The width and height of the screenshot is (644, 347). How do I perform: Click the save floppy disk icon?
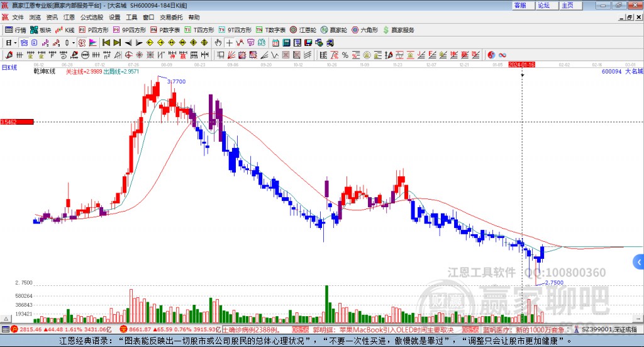pyautogui.click(x=308, y=43)
